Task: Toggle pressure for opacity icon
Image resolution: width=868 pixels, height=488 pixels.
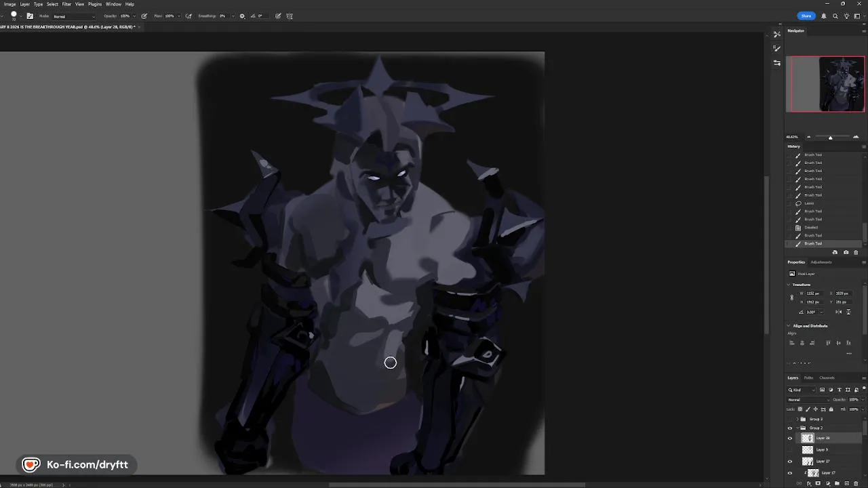Action: [144, 16]
